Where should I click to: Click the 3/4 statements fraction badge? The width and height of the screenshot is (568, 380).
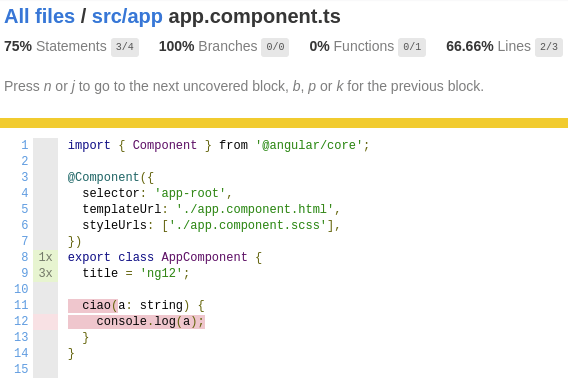pyautogui.click(x=125, y=47)
